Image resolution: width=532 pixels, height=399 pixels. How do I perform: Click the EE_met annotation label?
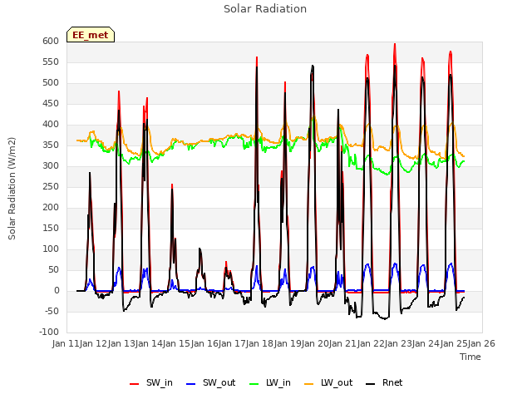click(x=91, y=35)
